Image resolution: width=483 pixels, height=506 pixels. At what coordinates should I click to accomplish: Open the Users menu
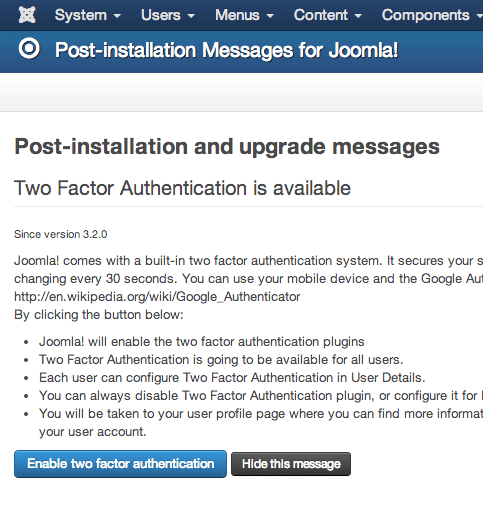coord(168,15)
